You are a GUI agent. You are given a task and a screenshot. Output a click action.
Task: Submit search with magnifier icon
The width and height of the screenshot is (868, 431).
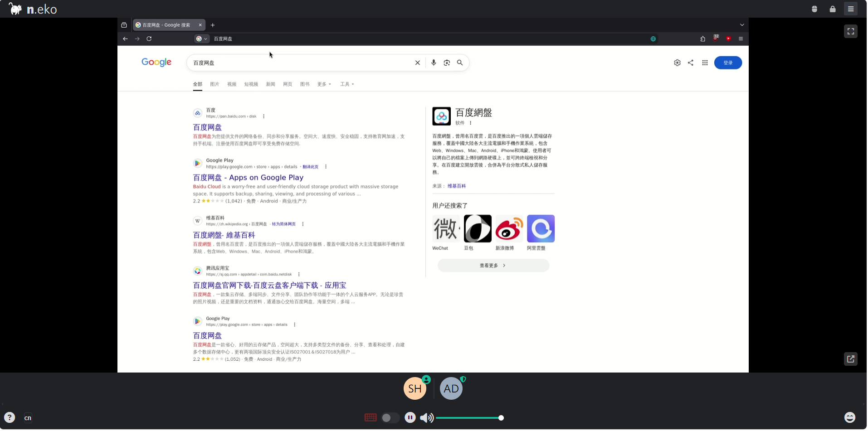[x=460, y=63]
